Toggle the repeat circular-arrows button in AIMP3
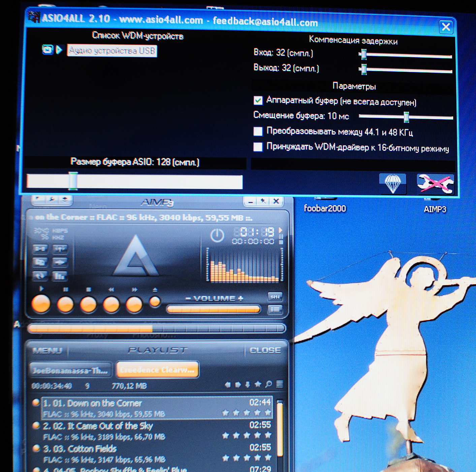 40,276
